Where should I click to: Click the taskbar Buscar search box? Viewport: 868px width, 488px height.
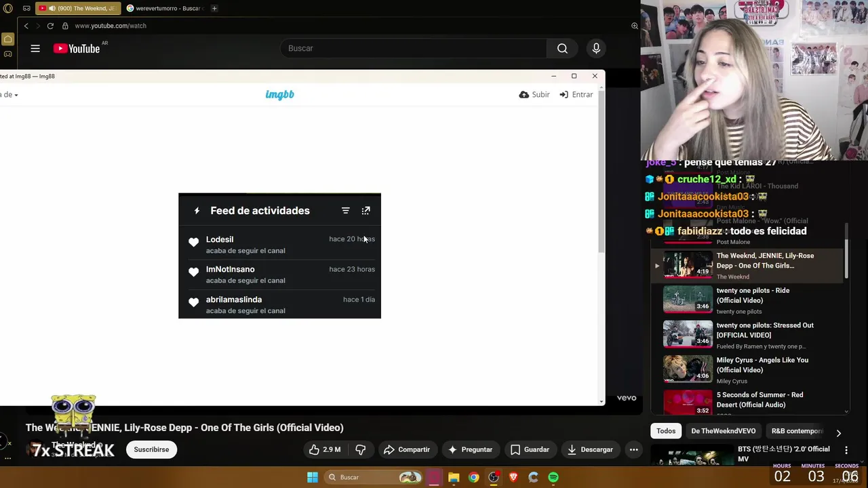(x=374, y=477)
